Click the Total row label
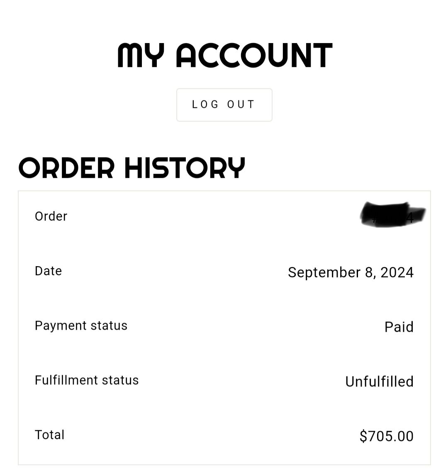 tap(50, 435)
